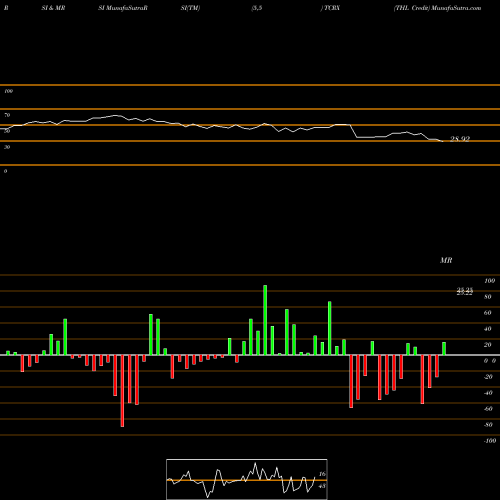500x500 pixels.
Task: Click the value 43 in the mini chart
Action: coord(322,486)
